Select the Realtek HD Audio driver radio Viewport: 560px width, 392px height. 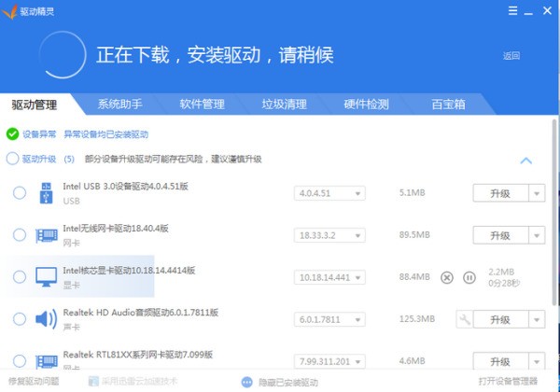(20, 319)
